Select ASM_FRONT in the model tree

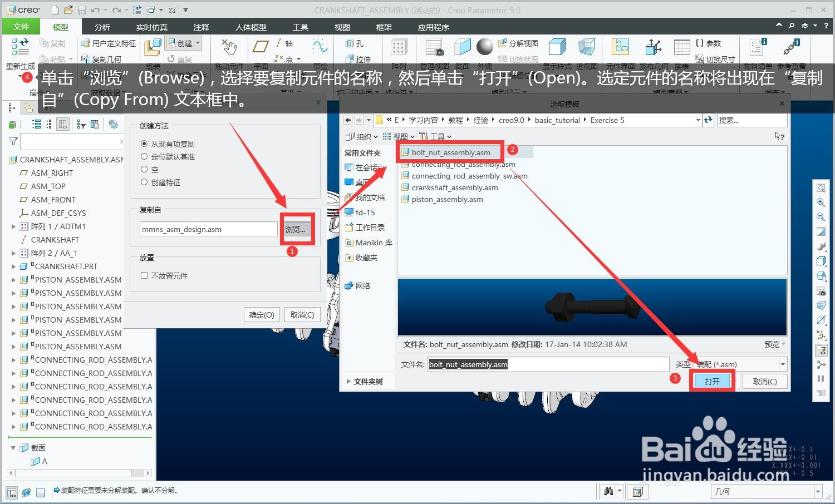click(48, 200)
